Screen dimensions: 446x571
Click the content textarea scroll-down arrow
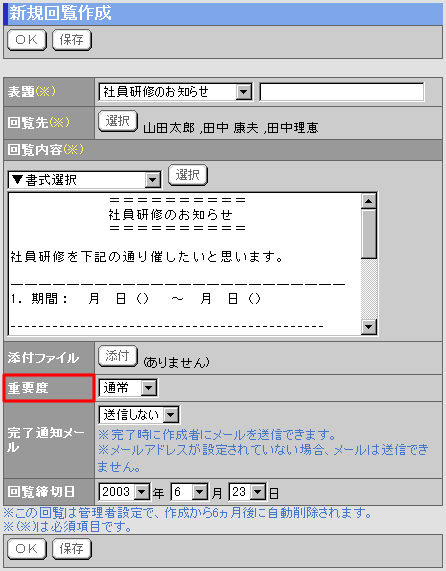[x=369, y=327]
